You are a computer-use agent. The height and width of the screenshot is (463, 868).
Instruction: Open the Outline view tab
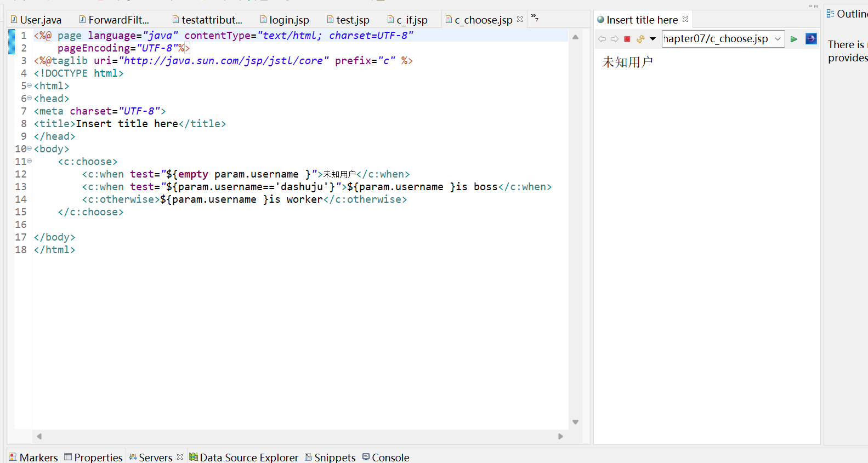(x=847, y=14)
